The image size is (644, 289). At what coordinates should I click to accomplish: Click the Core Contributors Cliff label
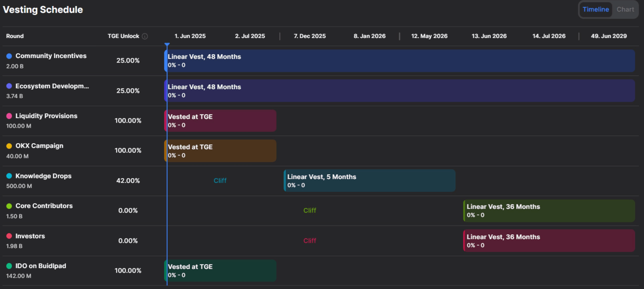309,211
